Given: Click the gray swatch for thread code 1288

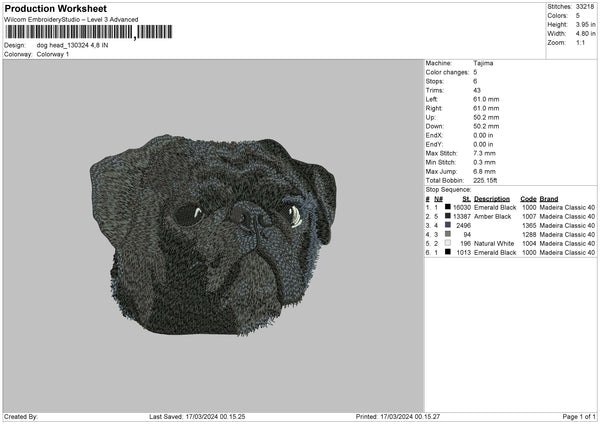Looking at the screenshot, I should click(447, 234).
